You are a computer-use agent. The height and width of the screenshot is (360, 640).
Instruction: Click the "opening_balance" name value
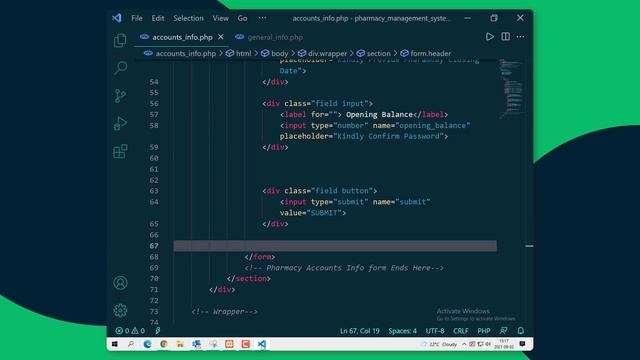433,125
